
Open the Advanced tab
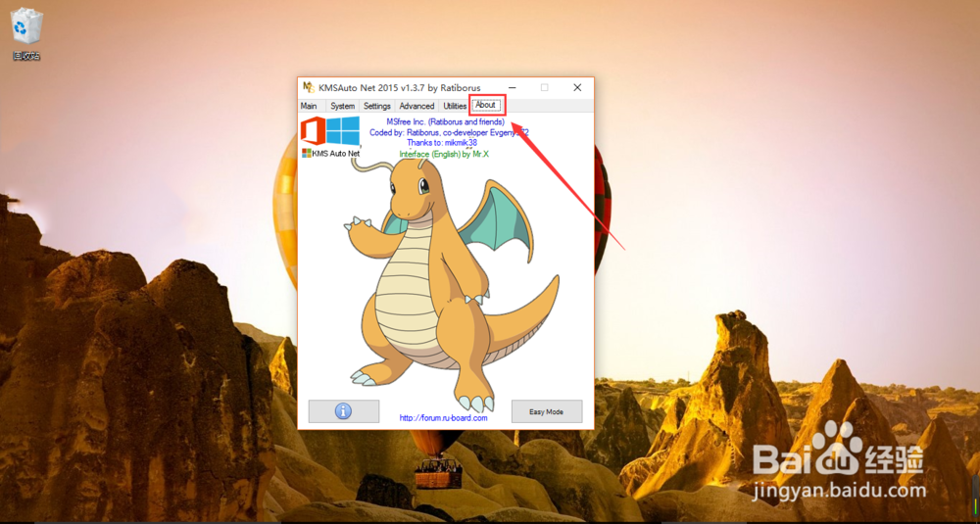416,106
